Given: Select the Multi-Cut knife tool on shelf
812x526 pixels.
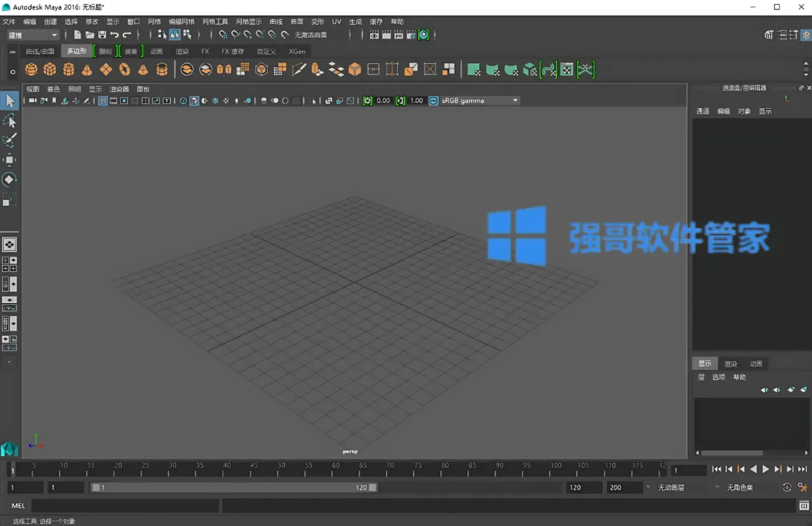Looking at the screenshot, I should [299, 70].
